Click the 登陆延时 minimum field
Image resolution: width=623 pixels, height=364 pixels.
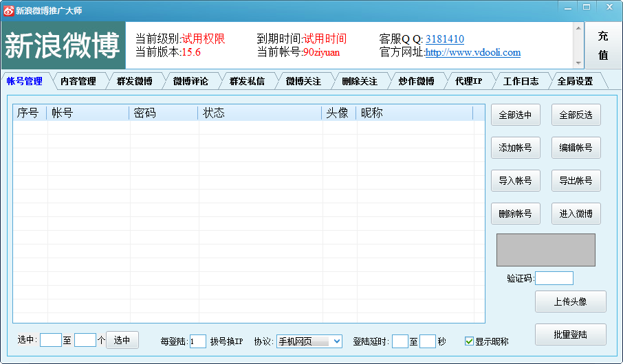coord(400,341)
